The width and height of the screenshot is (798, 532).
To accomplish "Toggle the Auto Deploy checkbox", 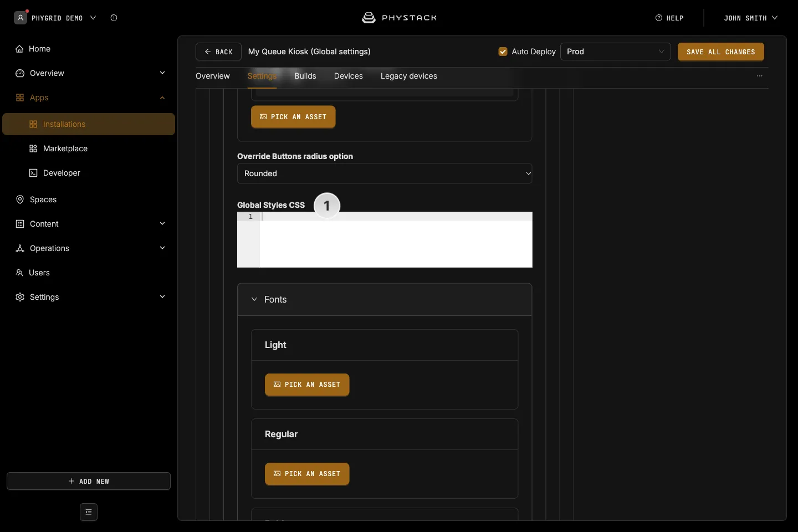I will point(503,52).
